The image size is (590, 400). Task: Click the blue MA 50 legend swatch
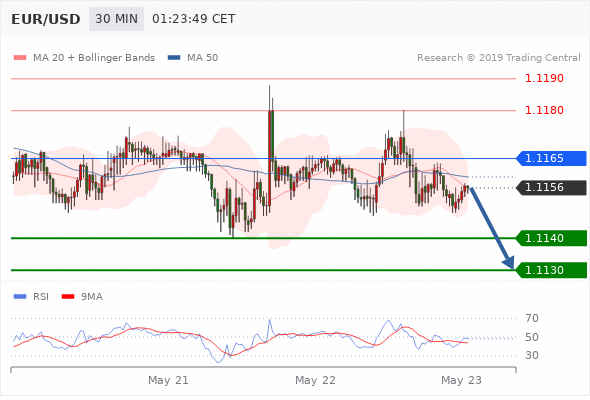point(174,58)
